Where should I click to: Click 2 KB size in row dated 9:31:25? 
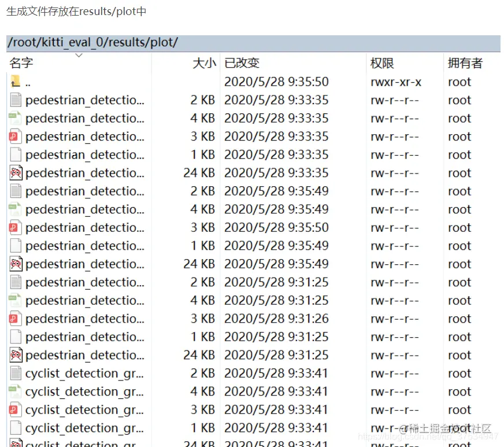202,282
